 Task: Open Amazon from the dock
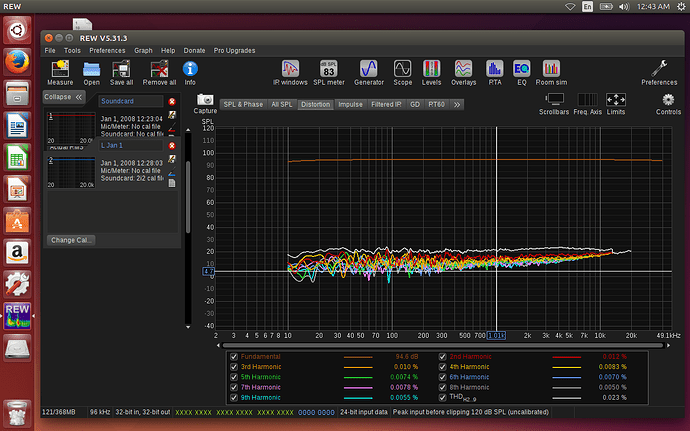(17, 252)
